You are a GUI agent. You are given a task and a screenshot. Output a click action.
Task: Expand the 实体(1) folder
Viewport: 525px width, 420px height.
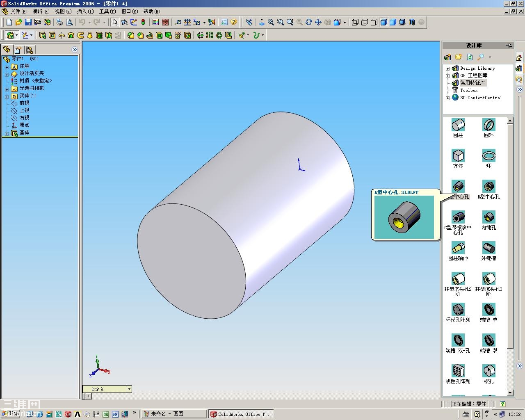(7, 96)
